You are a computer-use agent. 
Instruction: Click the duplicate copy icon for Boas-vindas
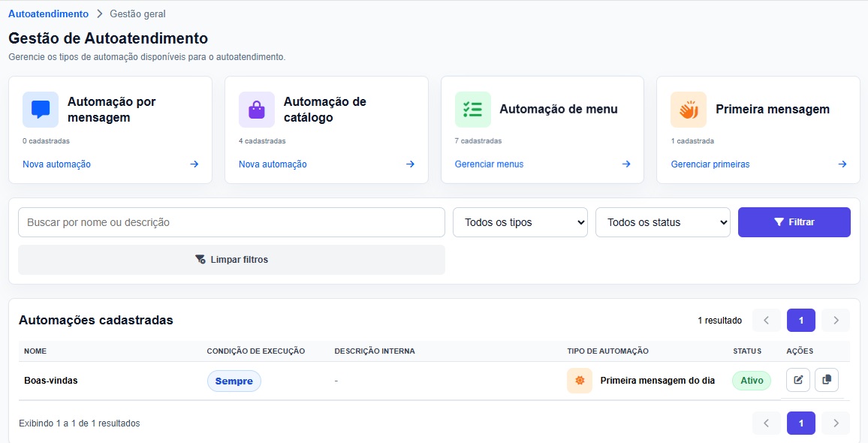(x=827, y=380)
